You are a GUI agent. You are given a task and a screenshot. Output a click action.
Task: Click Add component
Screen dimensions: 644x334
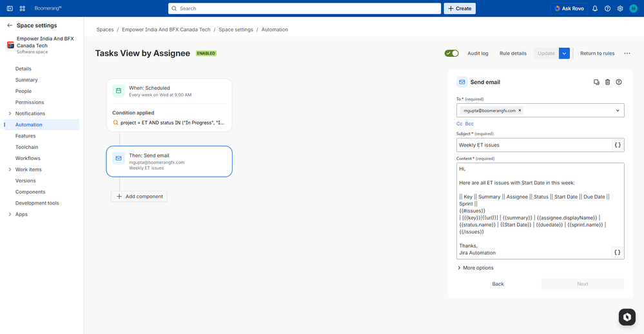(x=139, y=197)
